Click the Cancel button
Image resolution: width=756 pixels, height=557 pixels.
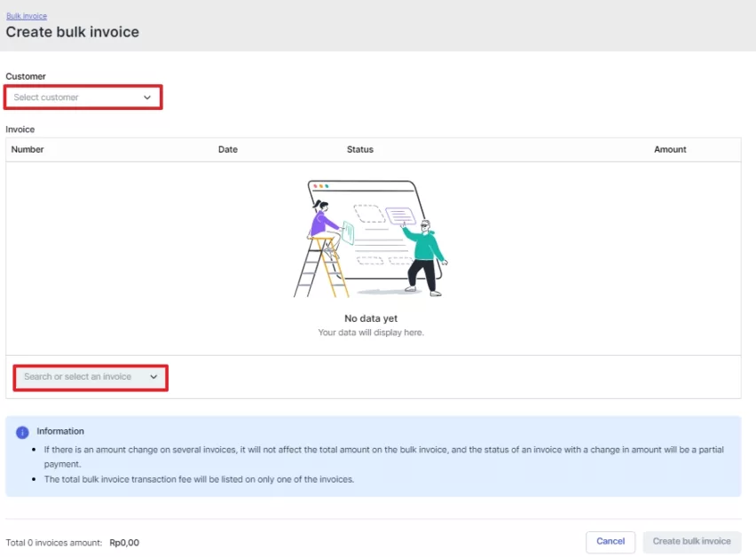tap(610, 542)
